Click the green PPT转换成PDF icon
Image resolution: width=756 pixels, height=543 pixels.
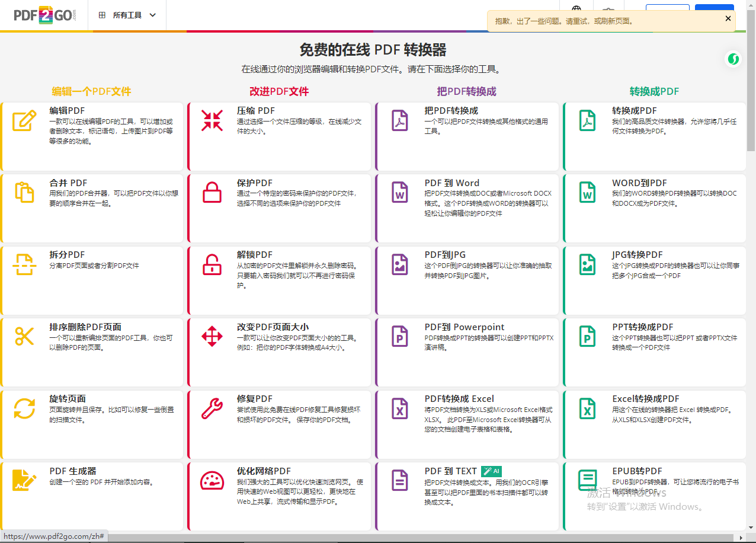(587, 336)
